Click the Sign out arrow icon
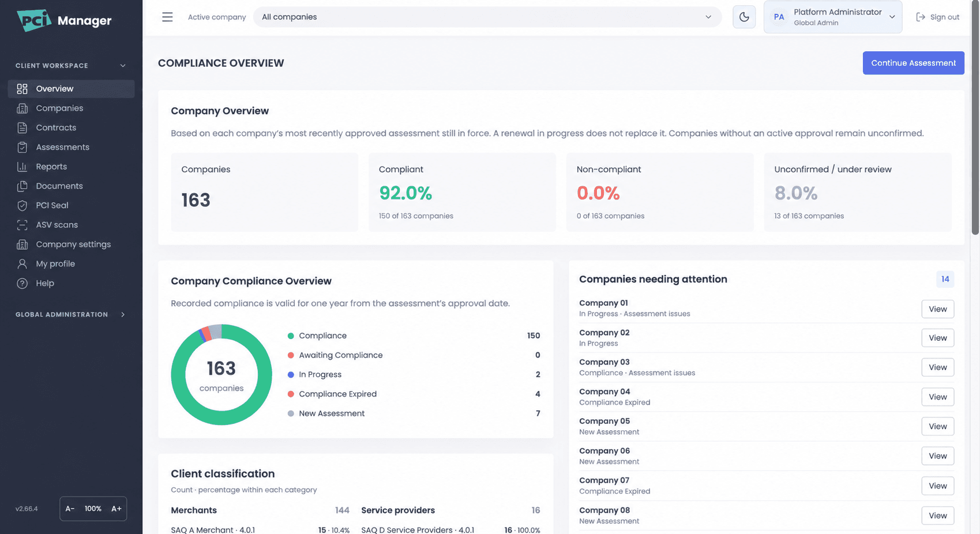This screenshot has width=980, height=534. coord(921,17)
